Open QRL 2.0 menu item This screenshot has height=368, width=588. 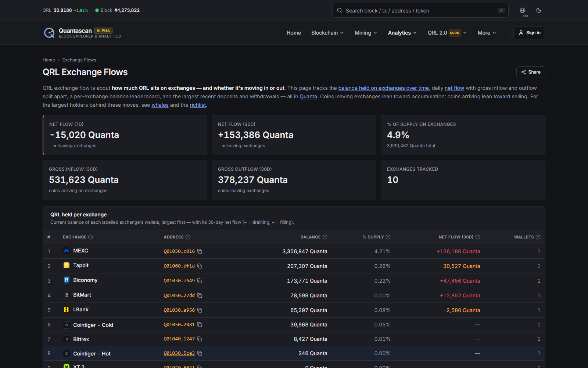pos(447,33)
